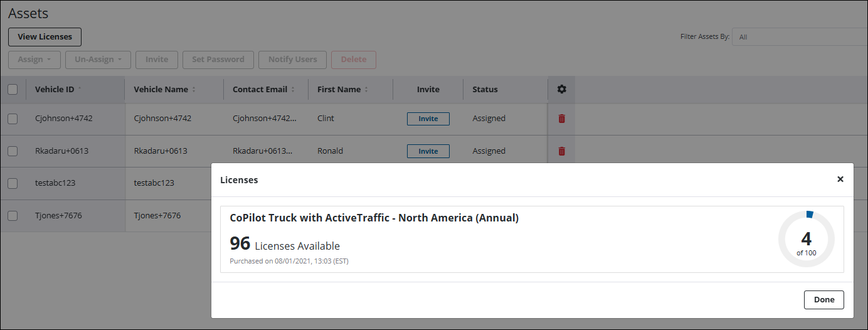Click trash icon for Rkadaru+0613
Image resolution: width=868 pixels, height=330 pixels.
[561, 151]
